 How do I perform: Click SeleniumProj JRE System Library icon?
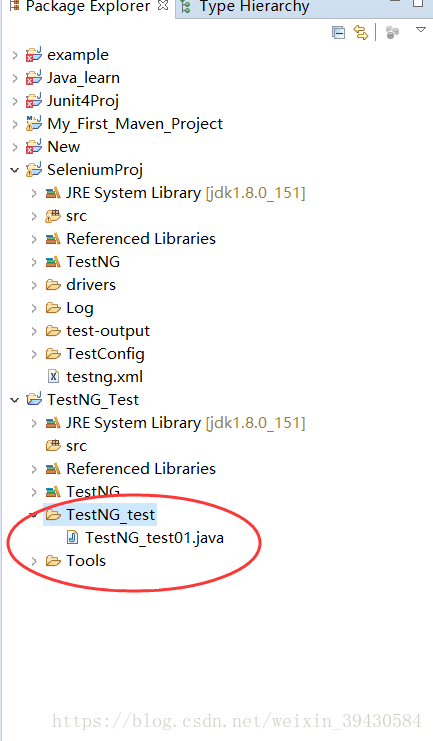[x=53, y=193]
